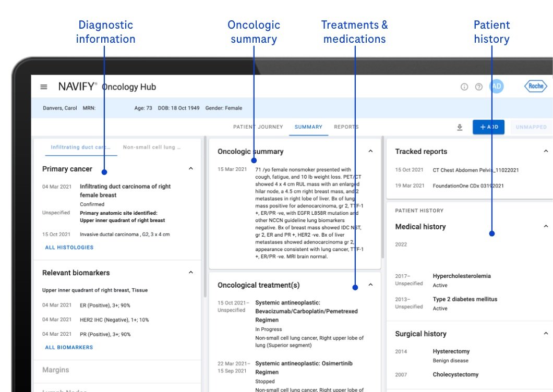This screenshot has width=553, height=392.
Task: Open the All Histologies link
Action: [x=69, y=248]
